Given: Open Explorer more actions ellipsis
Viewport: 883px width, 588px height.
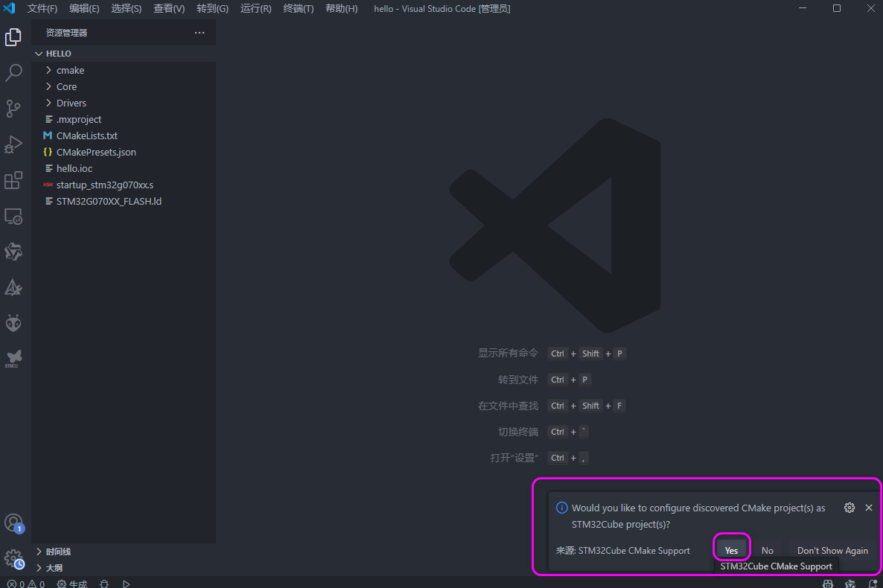Looking at the screenshot, I should point(200,33).
